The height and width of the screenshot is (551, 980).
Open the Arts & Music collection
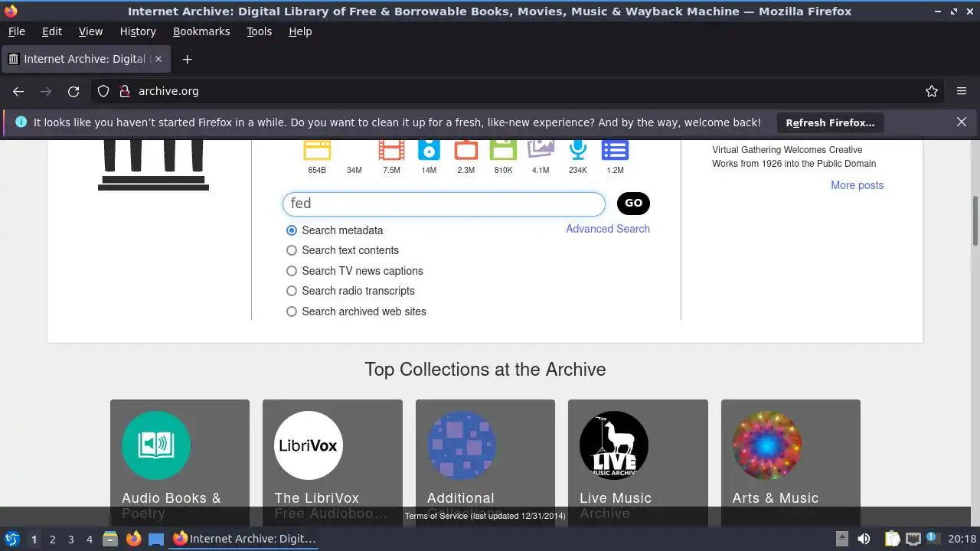(791, 461)
